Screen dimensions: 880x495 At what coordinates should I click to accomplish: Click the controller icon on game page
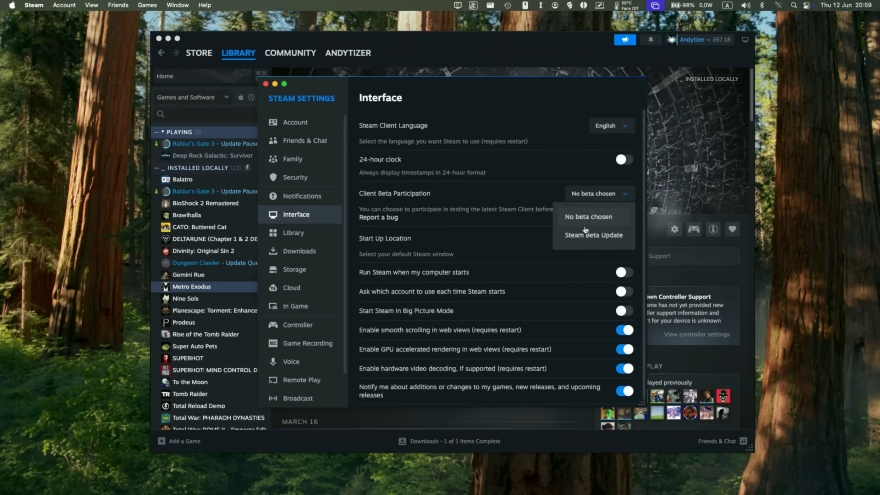tap(693, 229)
